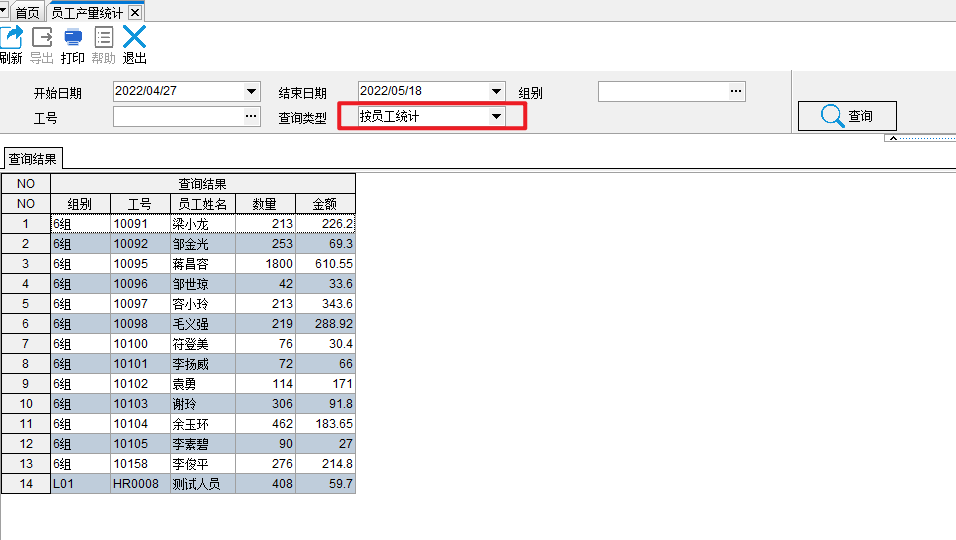The height and width of the screenshot is (540, 956).
Task: Select the cell with name 蒋昌容
Action: (202, 264)
